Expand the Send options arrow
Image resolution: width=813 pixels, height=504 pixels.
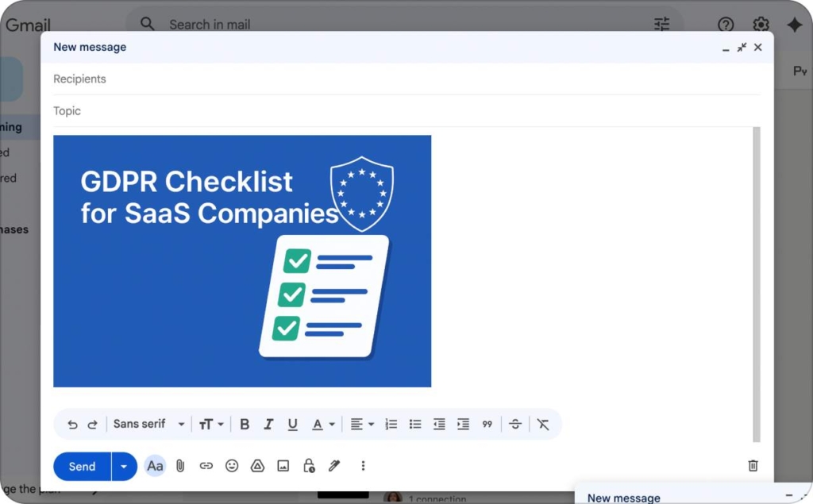(x=124, y=466)
